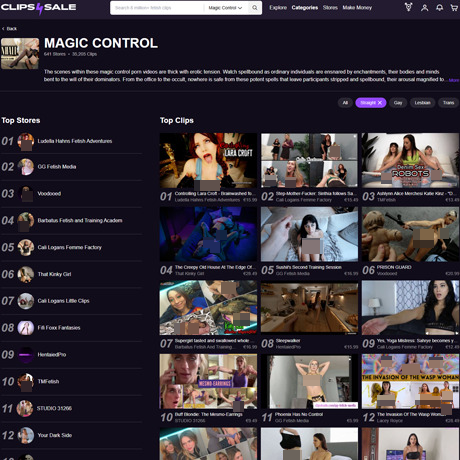The image size is (460, 460).
Task: Open the Your Dark Side store link
Action: [x=54, y=435]
